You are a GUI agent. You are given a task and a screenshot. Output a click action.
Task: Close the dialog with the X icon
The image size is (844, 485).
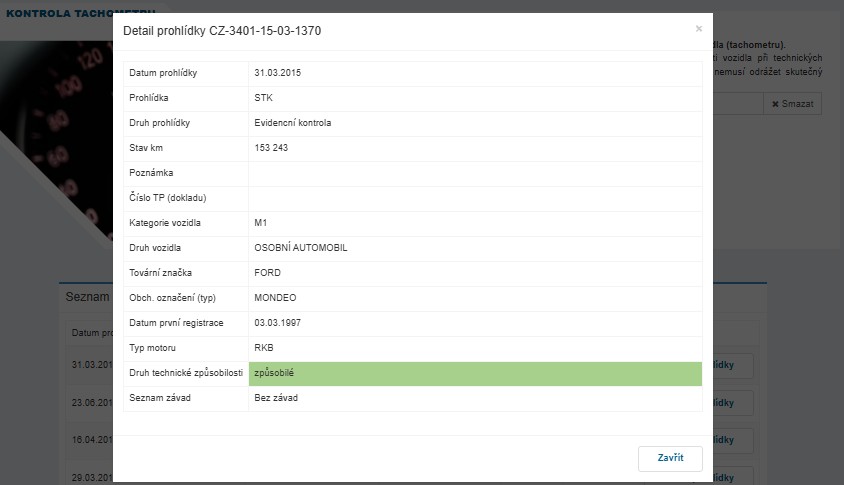click(x=699, y=29)
